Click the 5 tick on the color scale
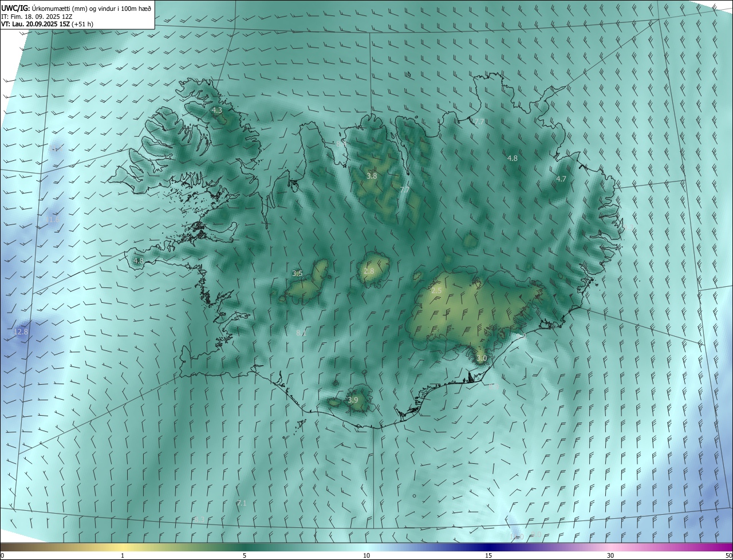 245,555
